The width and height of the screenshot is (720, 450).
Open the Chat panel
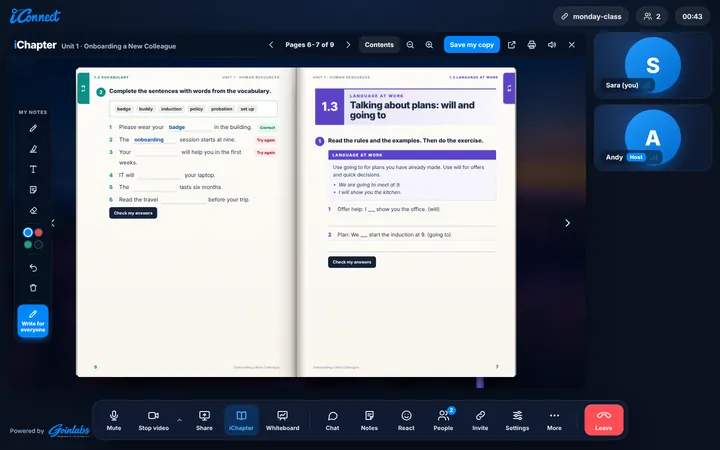coord(332,421)
